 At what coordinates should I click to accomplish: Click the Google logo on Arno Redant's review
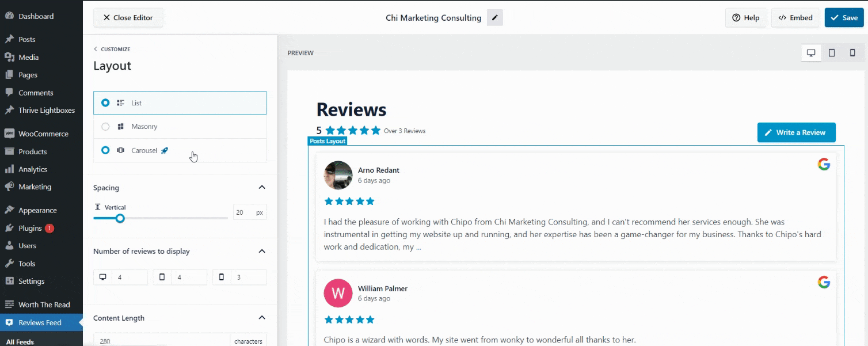824,165
